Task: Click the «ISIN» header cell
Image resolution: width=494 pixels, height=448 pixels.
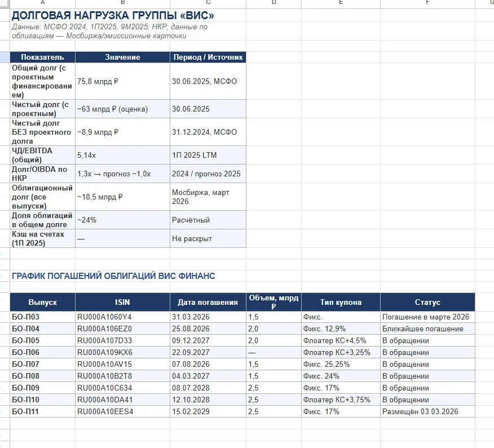Action: (x=122, y=302)
